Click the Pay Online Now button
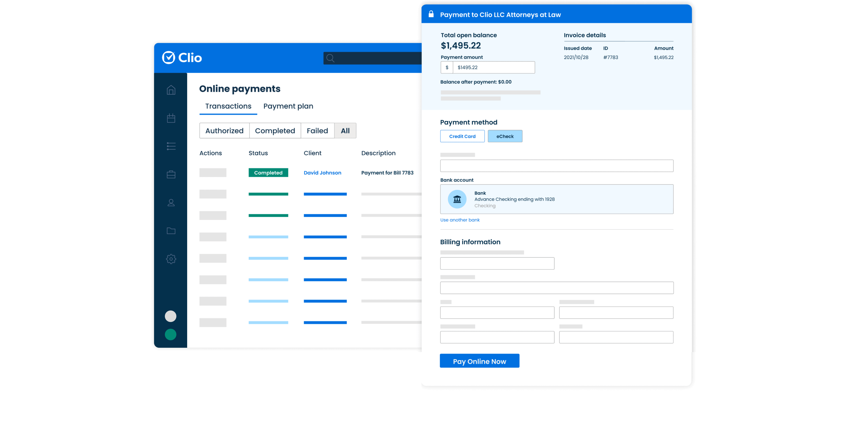Viewport: 868px width, 434px height. tap(479, 361)
